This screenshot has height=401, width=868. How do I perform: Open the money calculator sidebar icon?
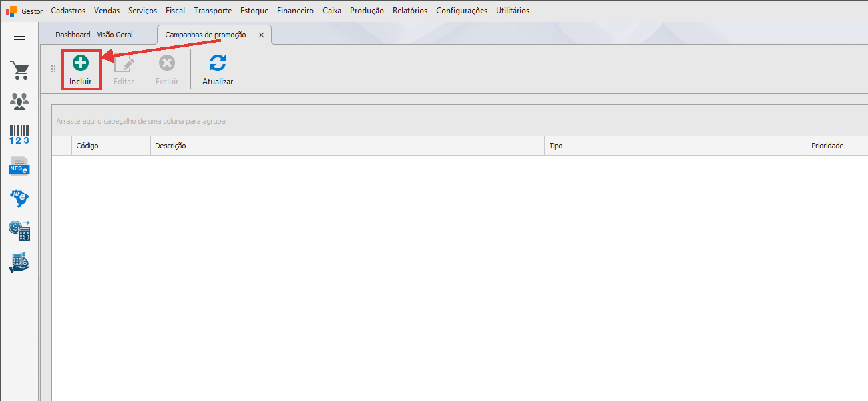pos(19,231)
